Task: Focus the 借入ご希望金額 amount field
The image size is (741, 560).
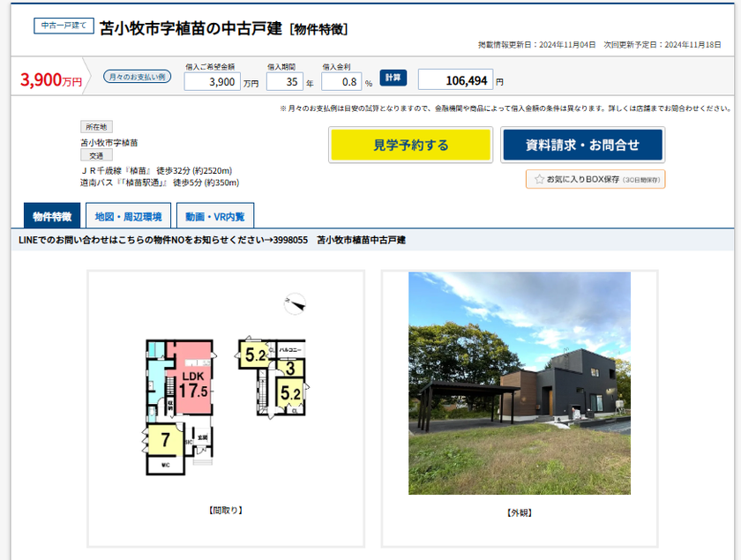Action: pyautogui.click(x=212, y=81)
